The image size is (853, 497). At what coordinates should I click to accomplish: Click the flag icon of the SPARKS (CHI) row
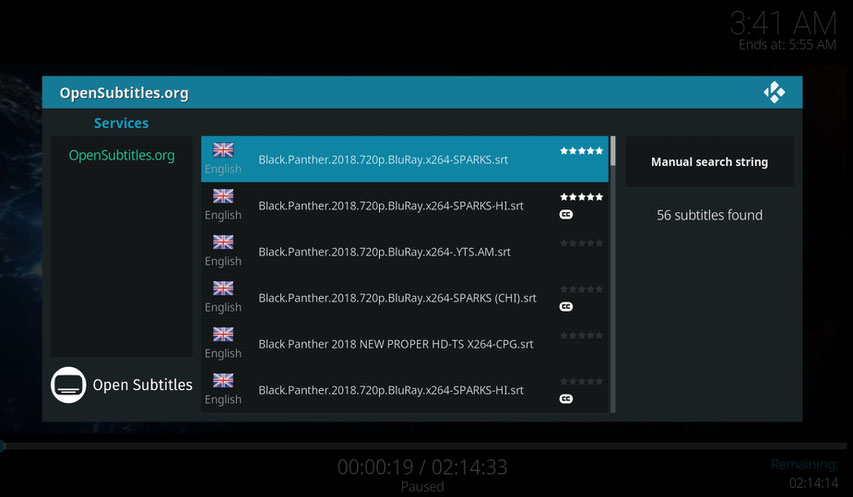coord(223,288)
